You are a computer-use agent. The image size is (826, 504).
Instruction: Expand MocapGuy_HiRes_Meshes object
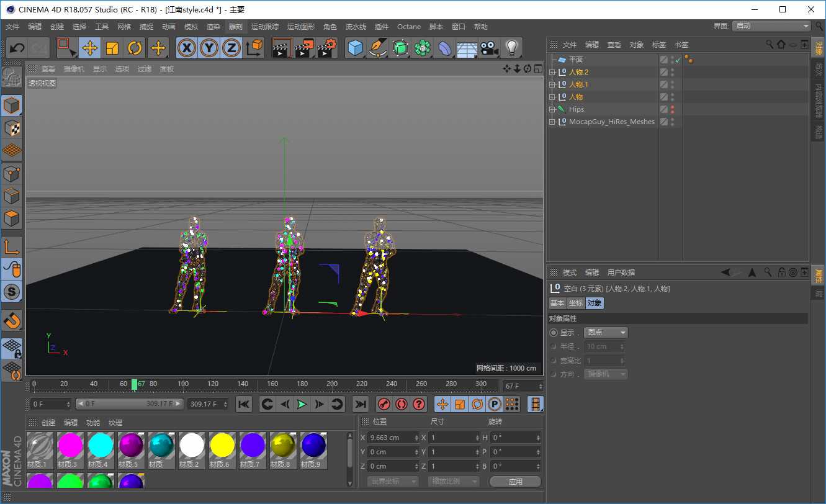click(x=552, y=122)
